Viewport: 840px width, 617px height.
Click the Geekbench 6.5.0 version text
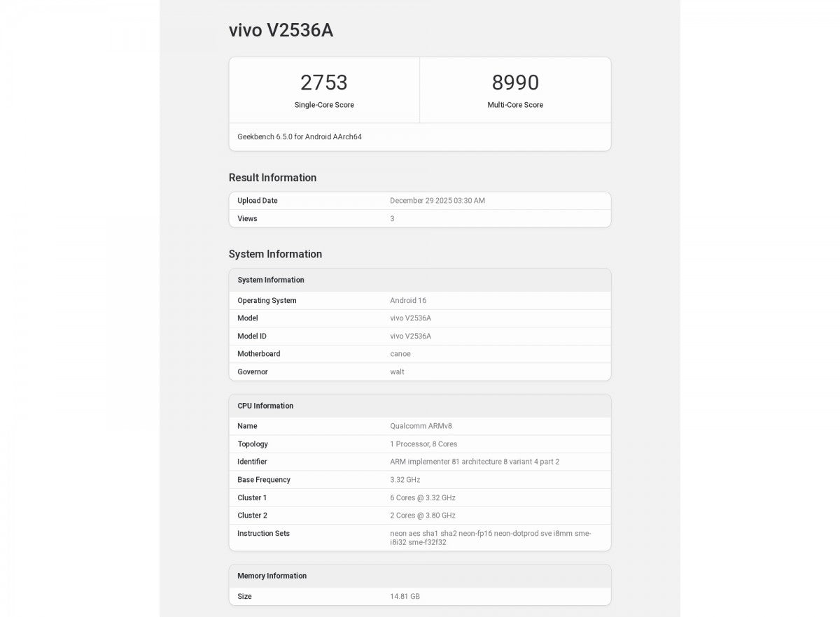click(x=300, y=137)
